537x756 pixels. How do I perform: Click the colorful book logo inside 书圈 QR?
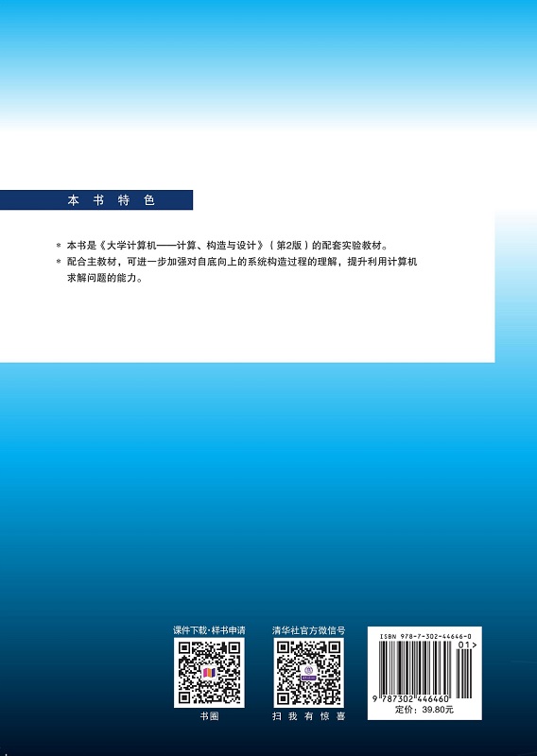click(209, 673)
